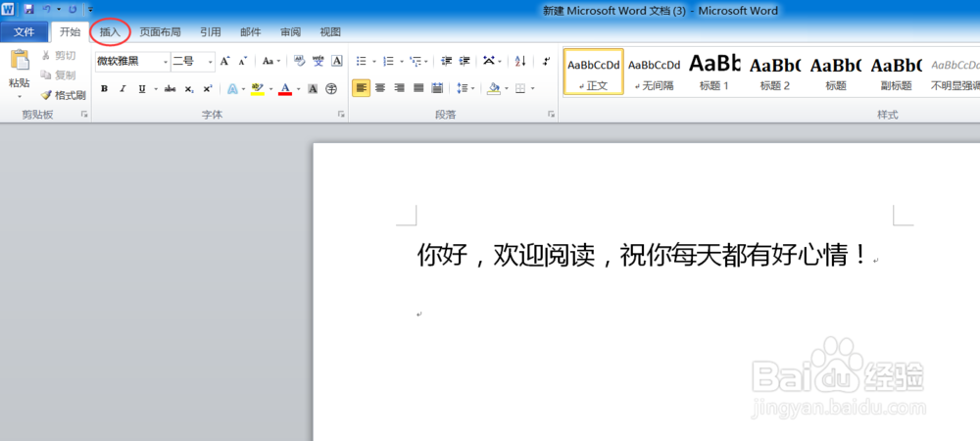Apply red font color
This screenshot has height=441, width=980.
pyautogui.click(x=285, y=89)
